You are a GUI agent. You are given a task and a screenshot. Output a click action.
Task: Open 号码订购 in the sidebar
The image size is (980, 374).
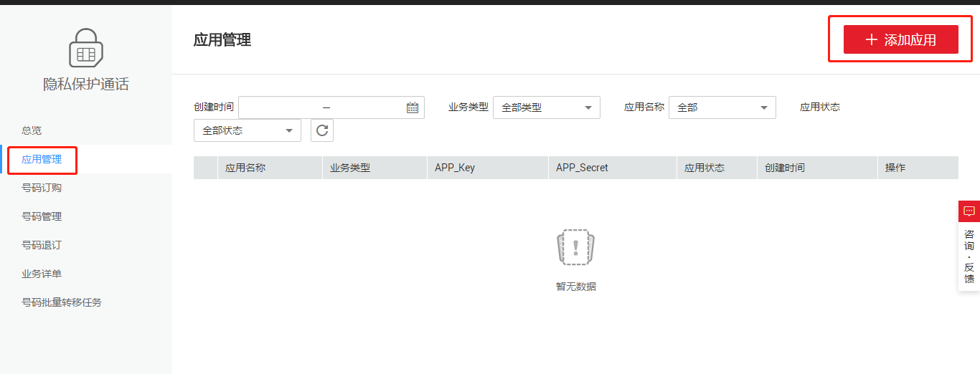(42, 188)
